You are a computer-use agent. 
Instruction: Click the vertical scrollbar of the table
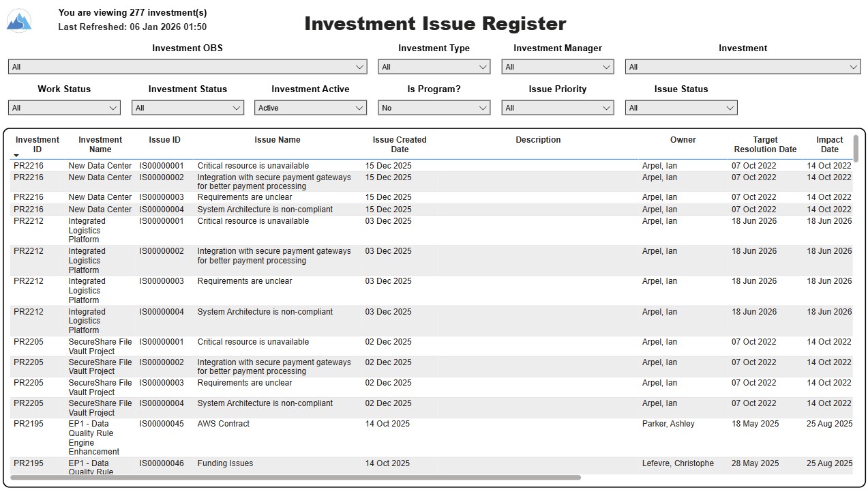(856, 149)
